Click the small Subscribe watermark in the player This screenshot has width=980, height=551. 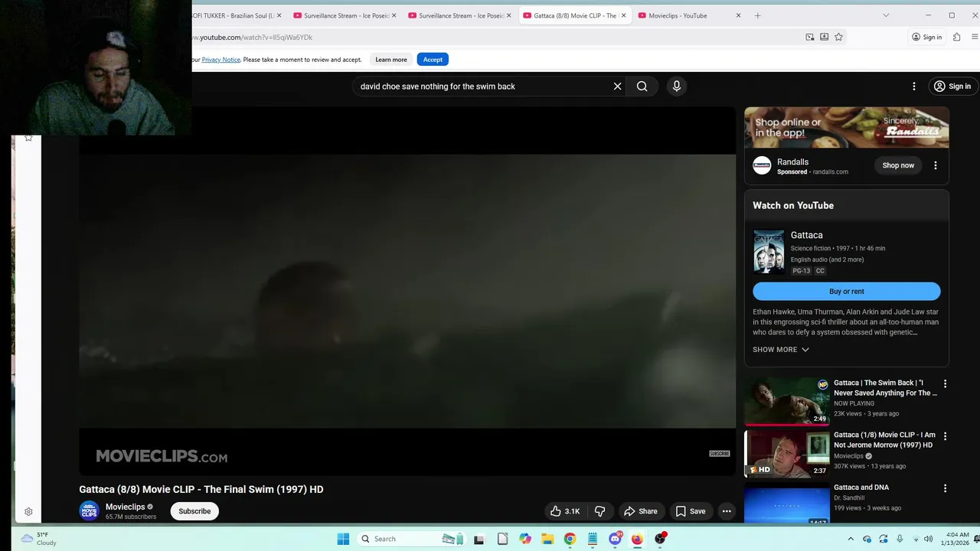(x=719, y=454)
